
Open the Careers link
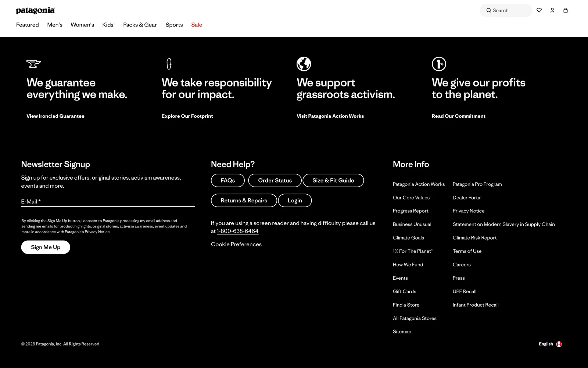[462, 265]
